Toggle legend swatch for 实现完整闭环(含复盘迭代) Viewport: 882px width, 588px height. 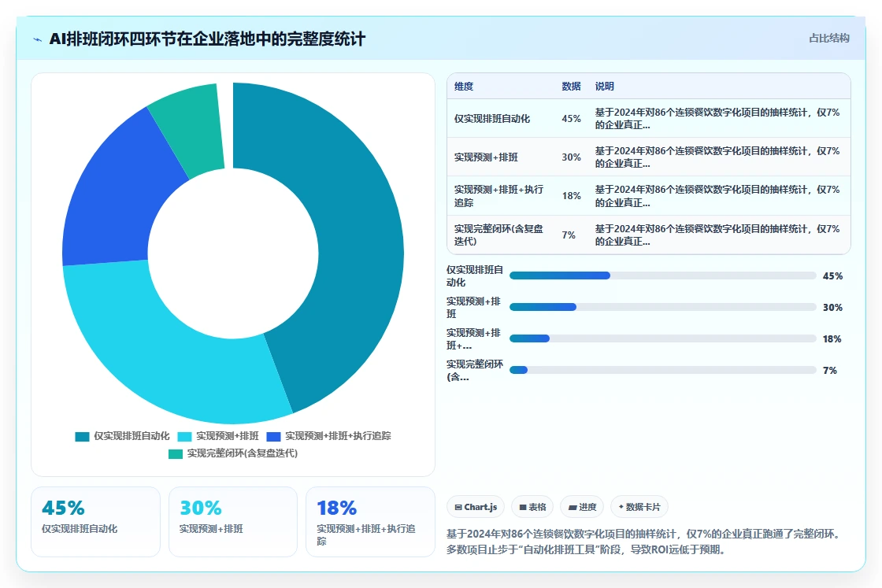(176, 453)
